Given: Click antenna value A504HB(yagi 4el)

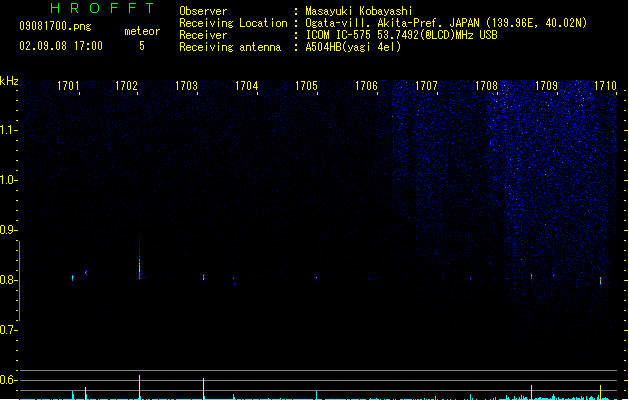Looking at the screenshot, I should point(353,47).
